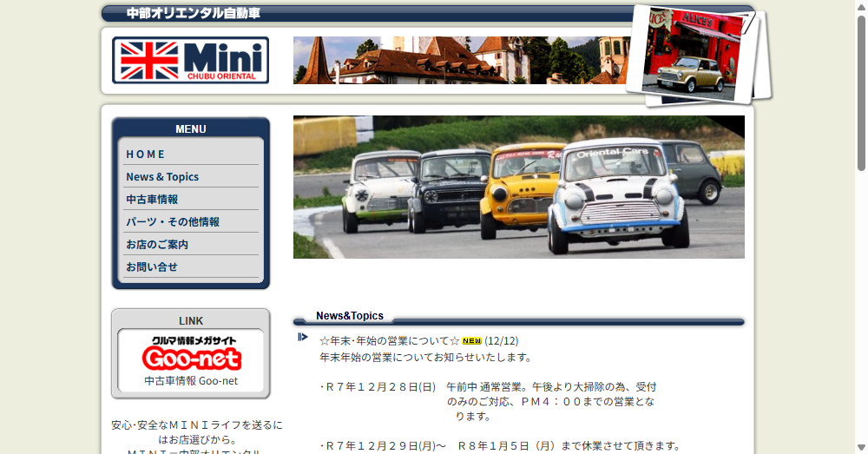Screen dimensions: 868x454
Task: Click the yellow NEW badge
Action: [x=471, y=341]
